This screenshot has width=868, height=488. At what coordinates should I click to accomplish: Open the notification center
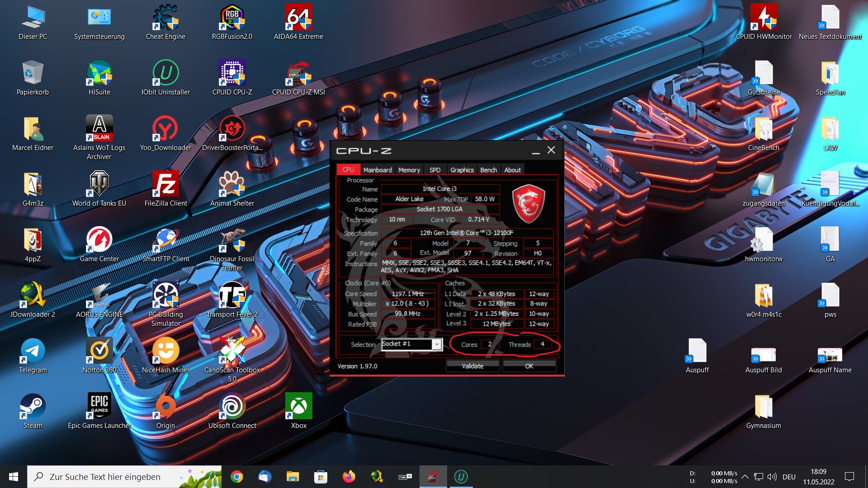[849, 477]
